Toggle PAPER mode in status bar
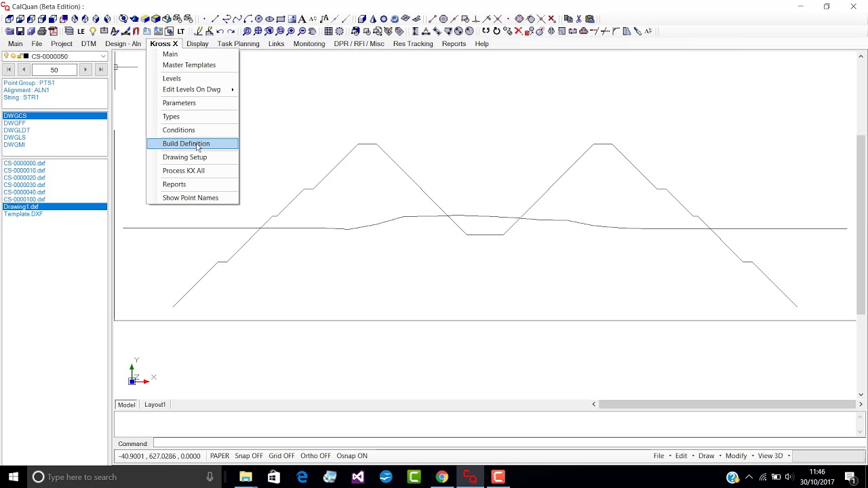The image size is (868, 488). pos(220,456)
